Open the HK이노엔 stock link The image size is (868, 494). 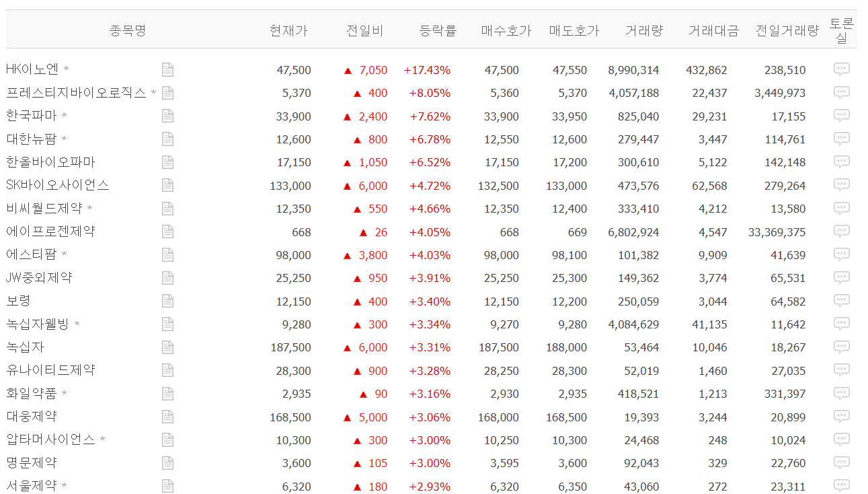pos(32,69)
